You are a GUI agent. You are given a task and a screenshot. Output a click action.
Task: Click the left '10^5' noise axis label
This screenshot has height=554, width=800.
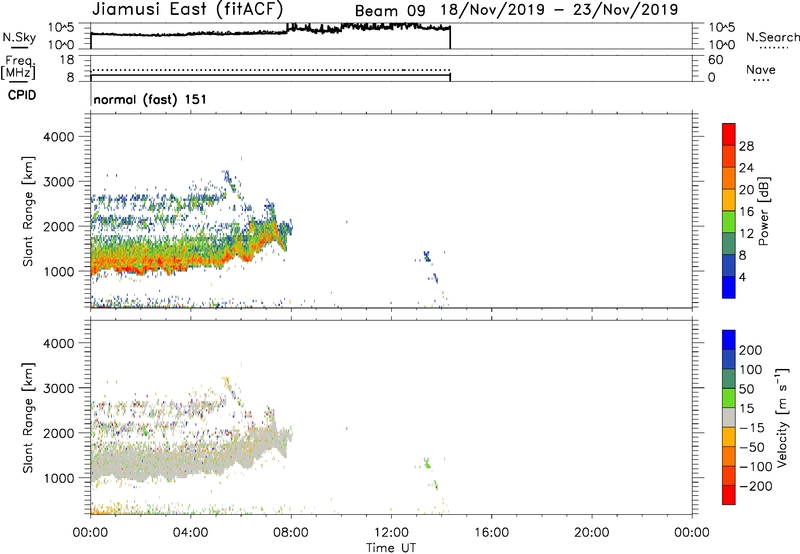(x=61, y=27)
